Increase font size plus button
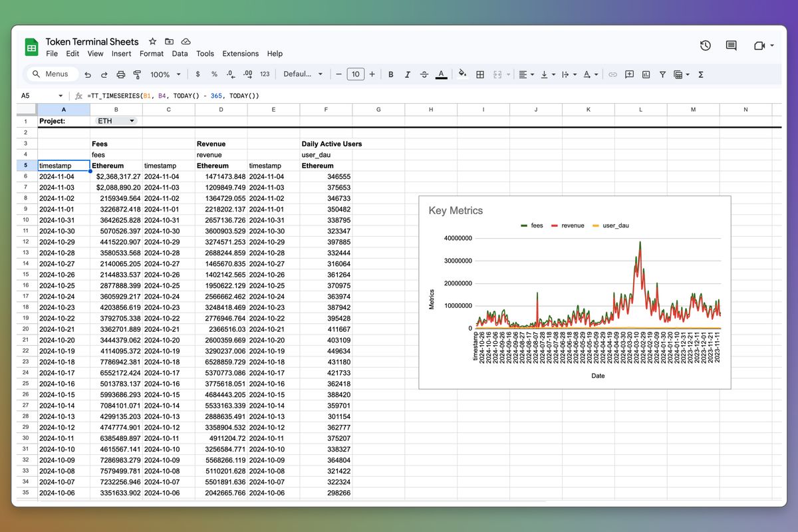The width and height of the screenshot is (798, 532). pos(372,74)
